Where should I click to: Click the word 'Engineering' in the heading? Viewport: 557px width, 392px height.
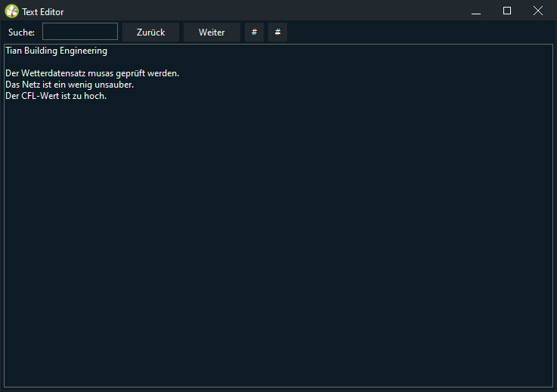(x=82, y=51)
